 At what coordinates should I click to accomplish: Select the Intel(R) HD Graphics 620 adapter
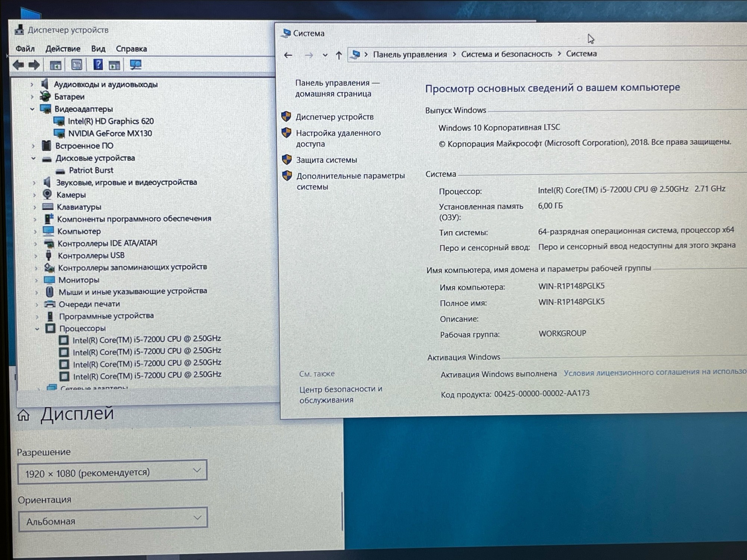111,121
